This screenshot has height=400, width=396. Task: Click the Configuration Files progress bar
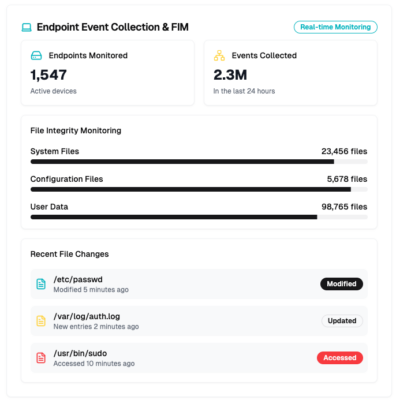[199, 189]
